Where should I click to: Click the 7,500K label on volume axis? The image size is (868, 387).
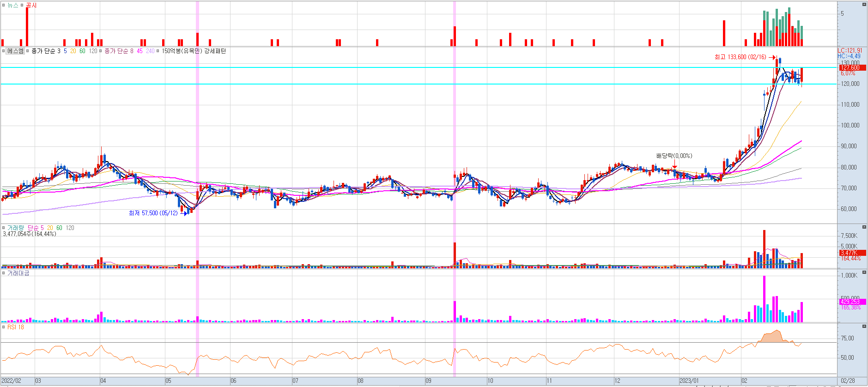point(849,236)
